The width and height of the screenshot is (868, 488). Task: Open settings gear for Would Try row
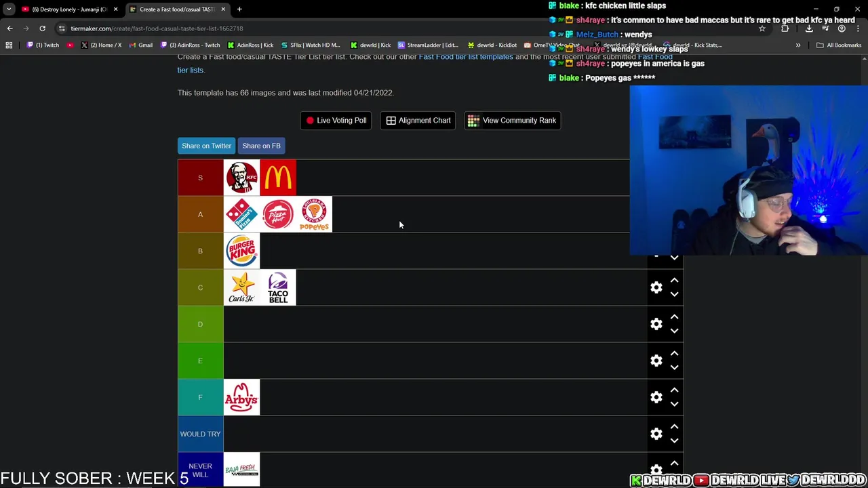[x=656, y=434]
